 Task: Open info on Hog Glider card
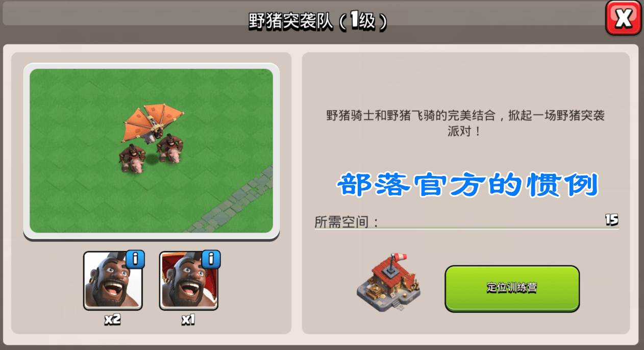tap(211, 259)
